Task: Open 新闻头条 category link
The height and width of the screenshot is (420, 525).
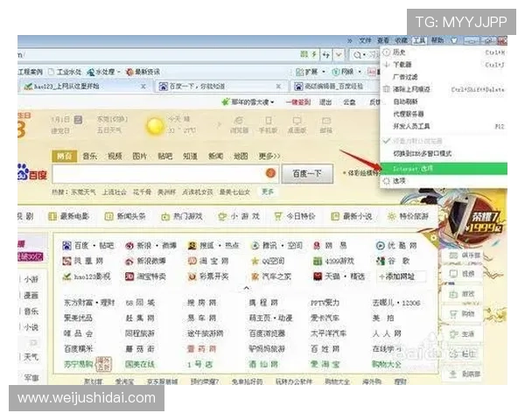Action: (125, 216)
